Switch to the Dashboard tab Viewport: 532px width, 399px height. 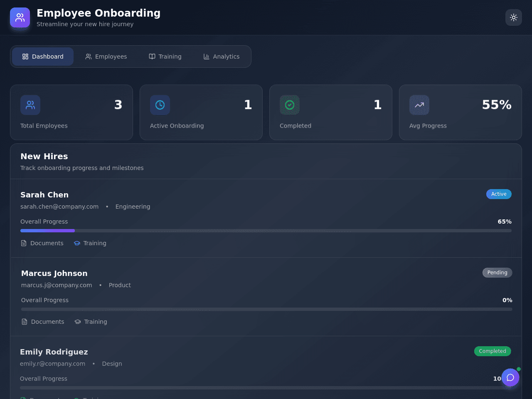(x=43, y=57)
